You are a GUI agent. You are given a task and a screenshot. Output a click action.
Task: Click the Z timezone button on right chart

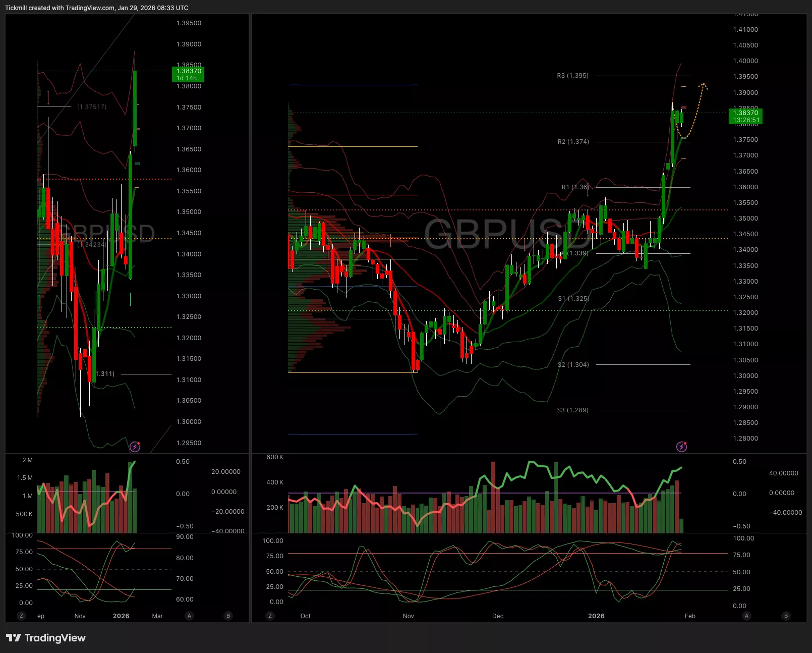coord(270,616)
